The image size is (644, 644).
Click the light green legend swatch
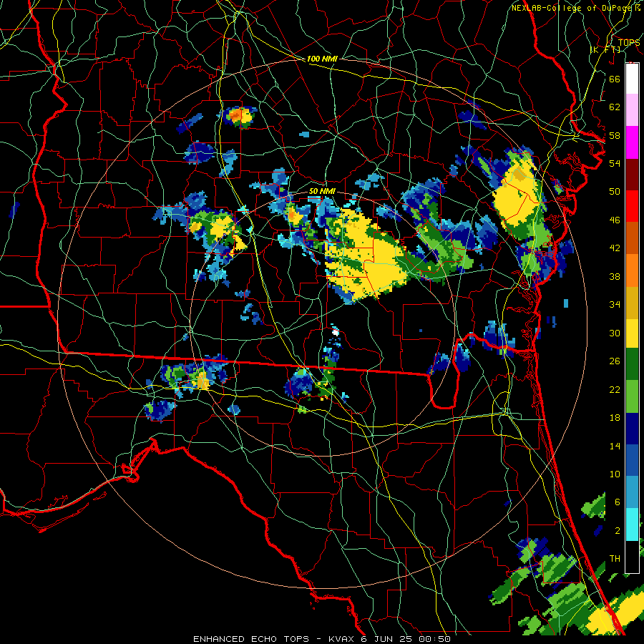[x=632, y=396]
